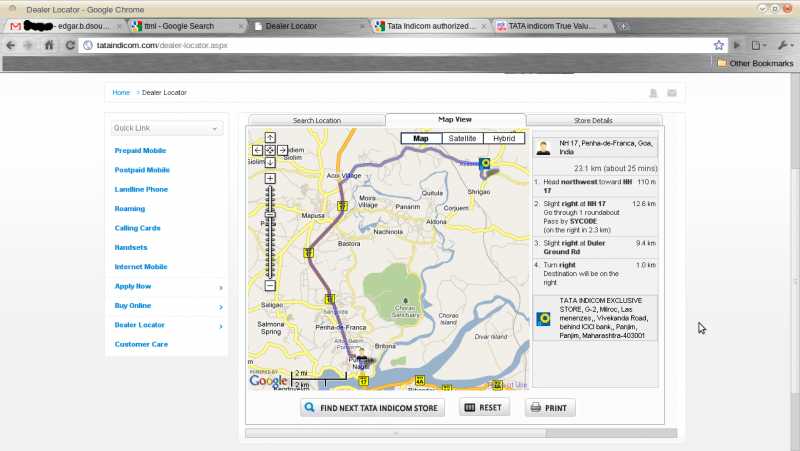Expand the Dealer Locator sidebar arrow
Screen dimensions: 800x451
221,327
